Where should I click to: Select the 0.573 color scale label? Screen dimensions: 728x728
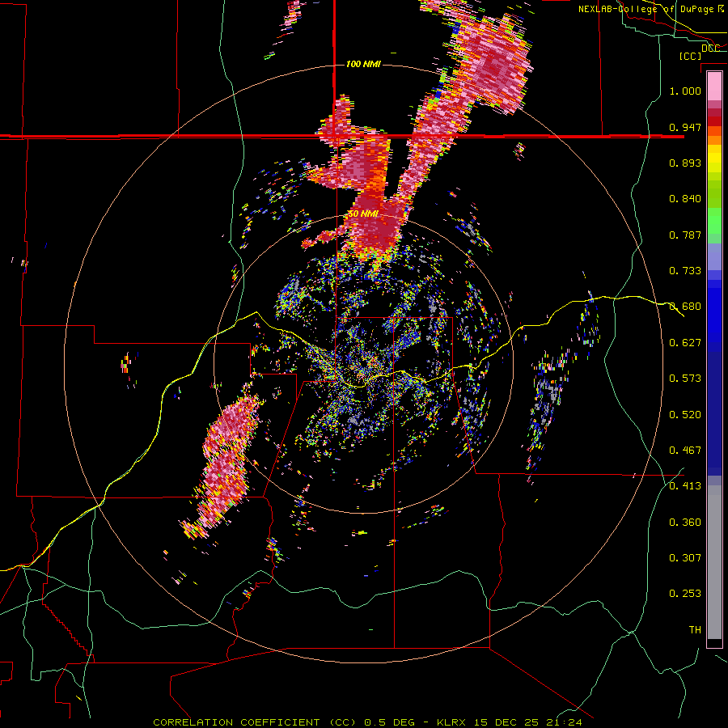[x=685, y=379]
